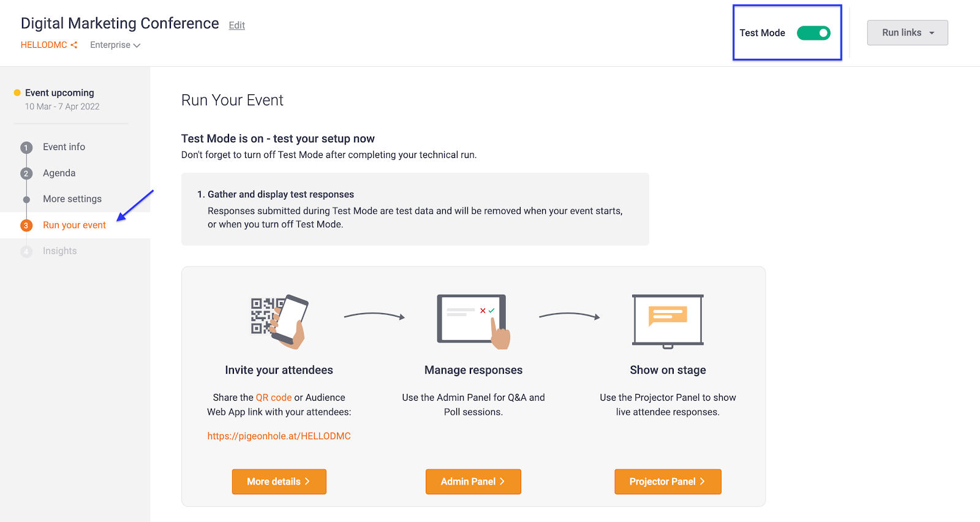The image size is (980, 522).
Task: Open the Admin Panel
Action: pos(473,482)
